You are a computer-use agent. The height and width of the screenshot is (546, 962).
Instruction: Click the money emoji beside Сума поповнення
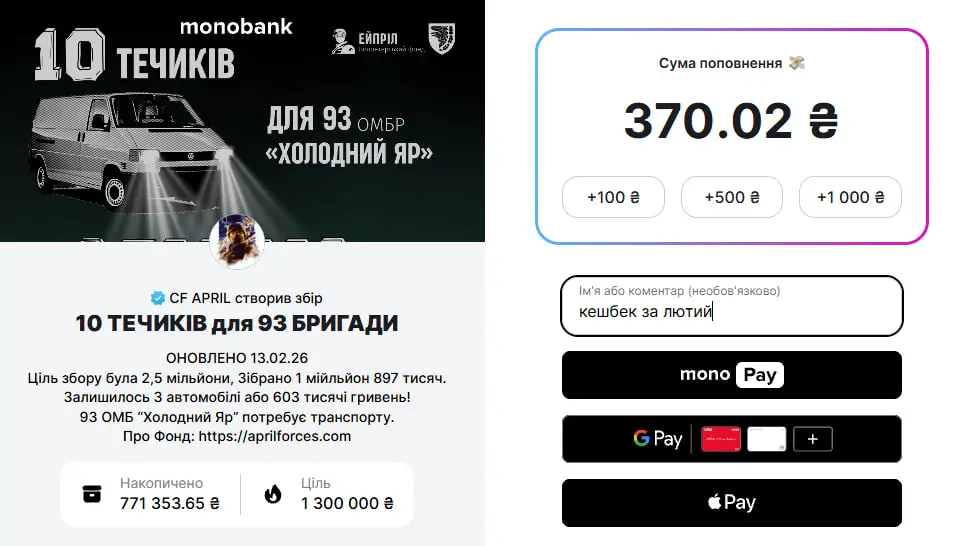pos(797,63)
